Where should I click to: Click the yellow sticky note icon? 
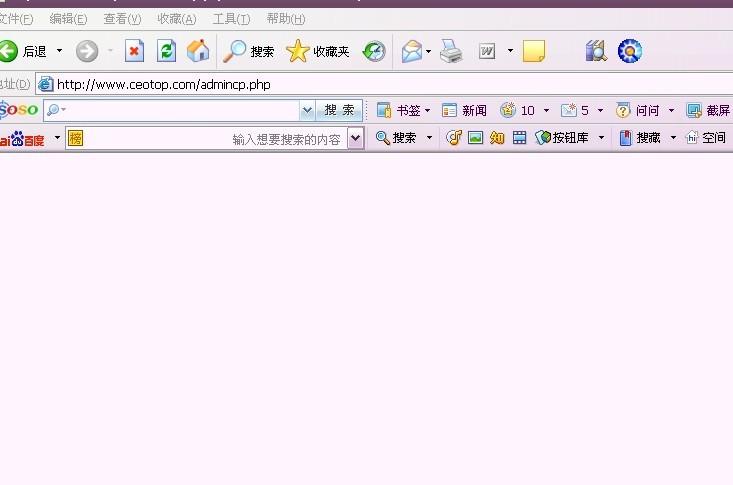point(534,51)
